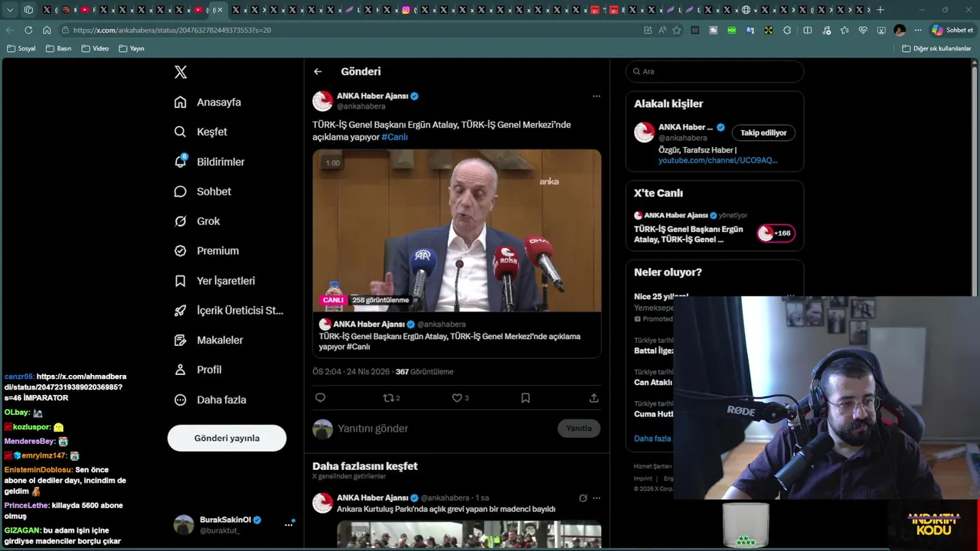Open the screenshot tool toolbar icon

click(x=881, y=30)
